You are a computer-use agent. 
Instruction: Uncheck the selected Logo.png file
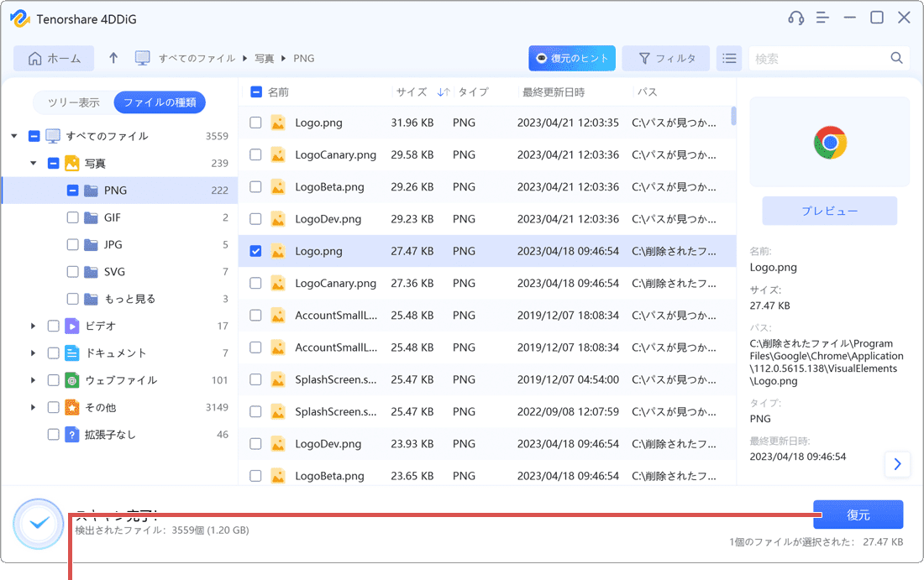tap(255, 250)
